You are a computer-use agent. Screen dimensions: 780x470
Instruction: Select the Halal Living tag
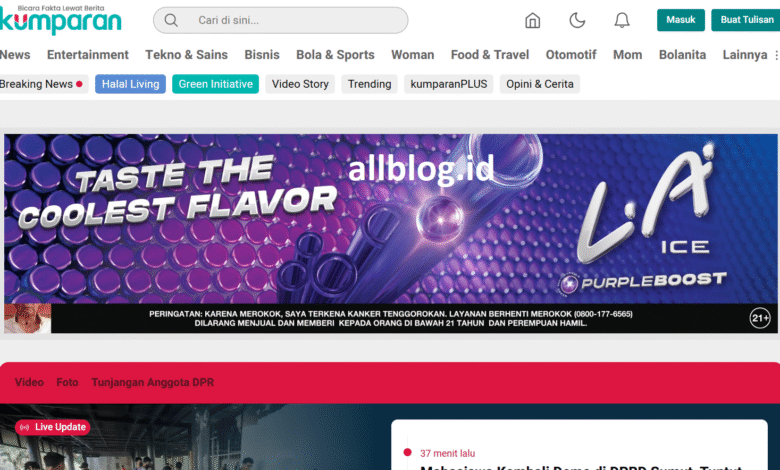pyautogui.click(x=130, y=84)
